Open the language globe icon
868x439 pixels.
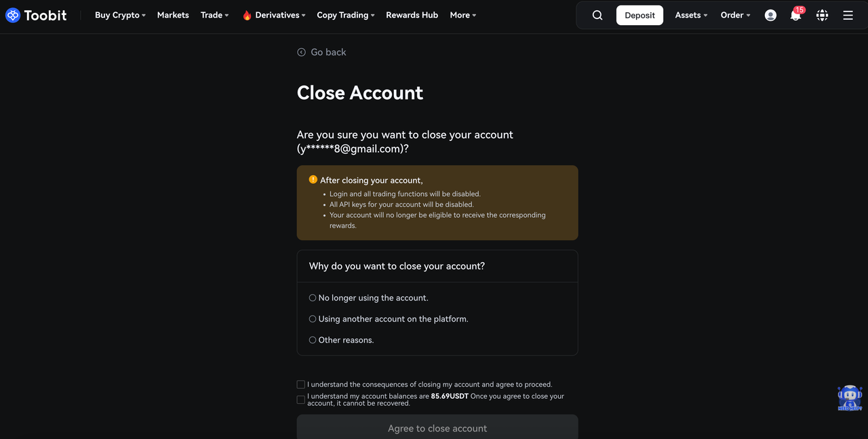(822, 15)
